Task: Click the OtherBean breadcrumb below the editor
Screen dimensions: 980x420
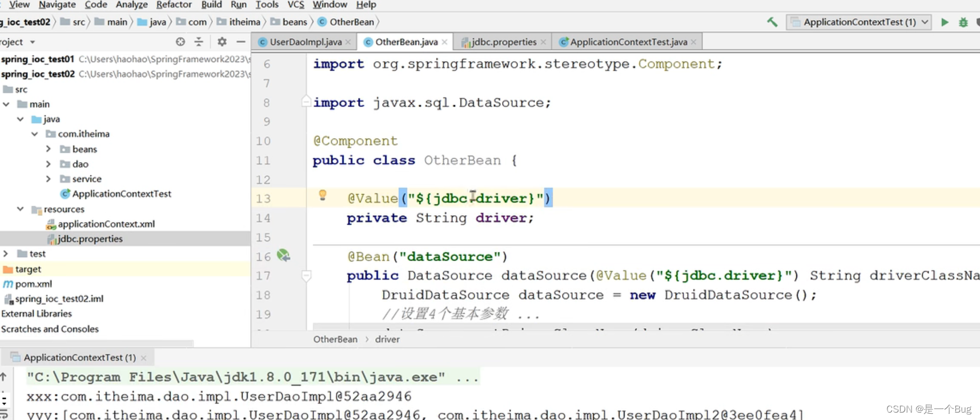Action: (335, 339)
